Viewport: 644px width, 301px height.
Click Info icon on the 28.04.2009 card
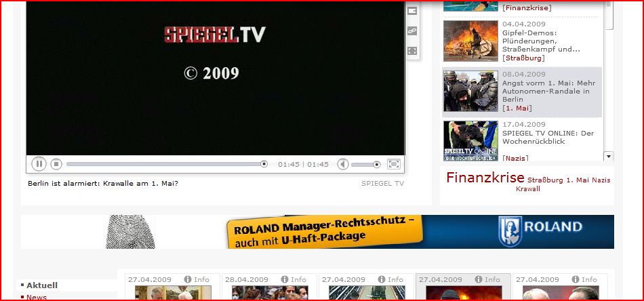tap(284, 279)
